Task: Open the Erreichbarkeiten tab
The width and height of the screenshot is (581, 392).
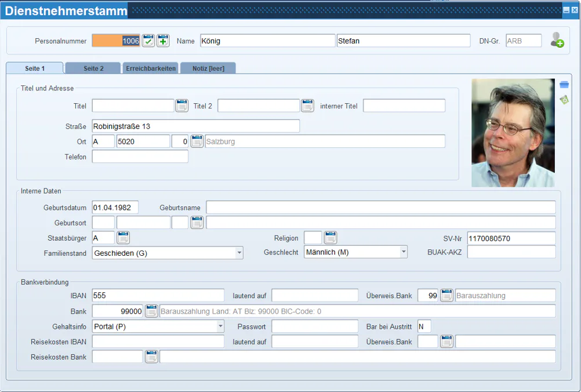Action: click(151, 68)
